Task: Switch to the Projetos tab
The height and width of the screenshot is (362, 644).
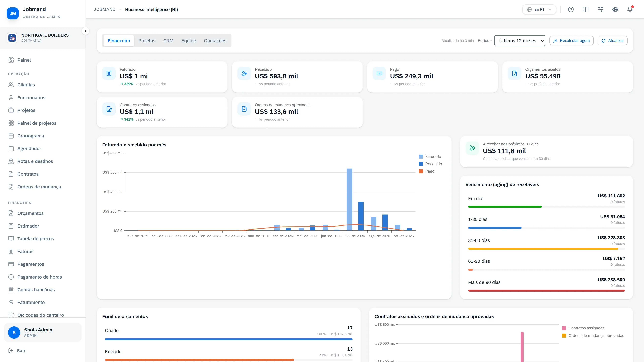Action: tap(147, 40)
